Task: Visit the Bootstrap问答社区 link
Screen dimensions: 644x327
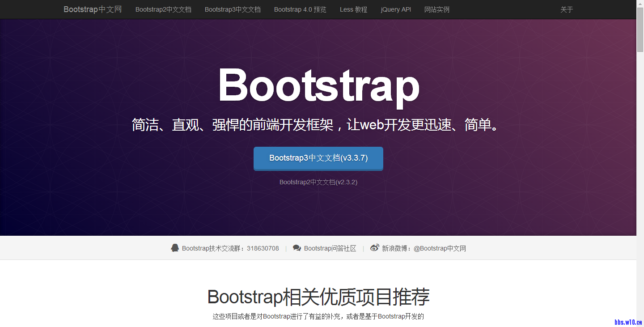Action: point(330,248)
